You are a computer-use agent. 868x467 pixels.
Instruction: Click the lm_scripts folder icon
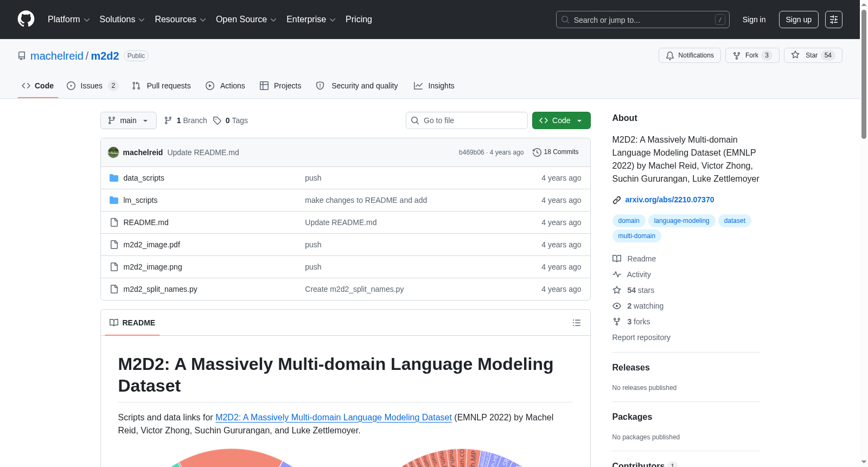[114, 200]
